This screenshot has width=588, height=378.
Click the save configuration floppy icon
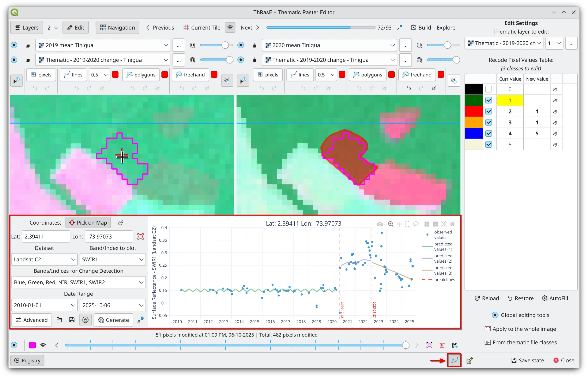(x=72, y=320)
